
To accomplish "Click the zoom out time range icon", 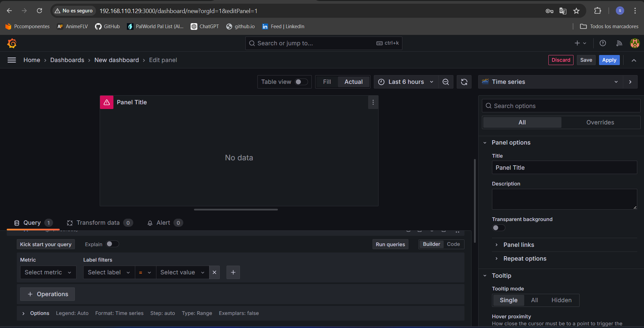I will (446, 82).
